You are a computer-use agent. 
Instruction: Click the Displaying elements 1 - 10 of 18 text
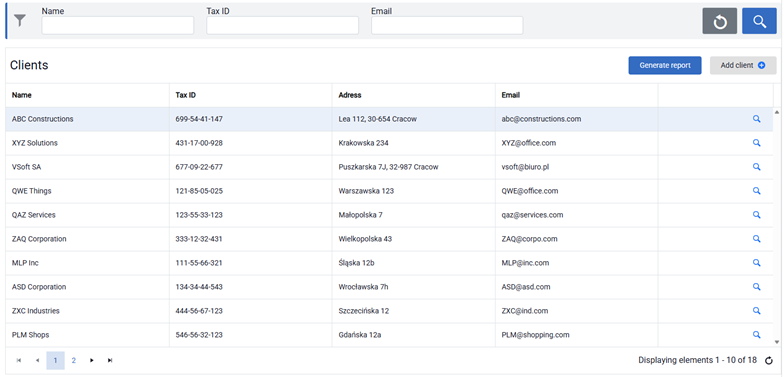click(697, 360)
